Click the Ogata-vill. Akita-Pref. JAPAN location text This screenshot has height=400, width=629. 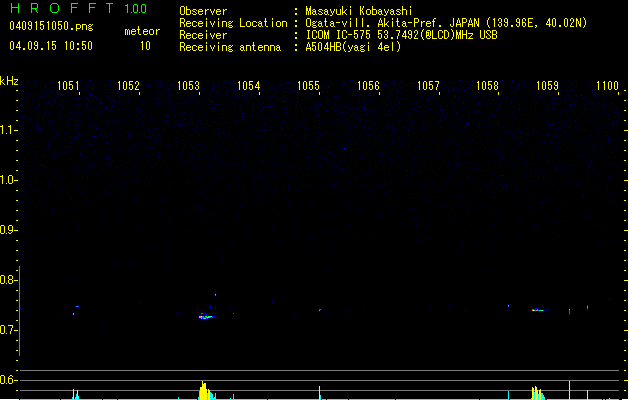(x=446, y=23)
